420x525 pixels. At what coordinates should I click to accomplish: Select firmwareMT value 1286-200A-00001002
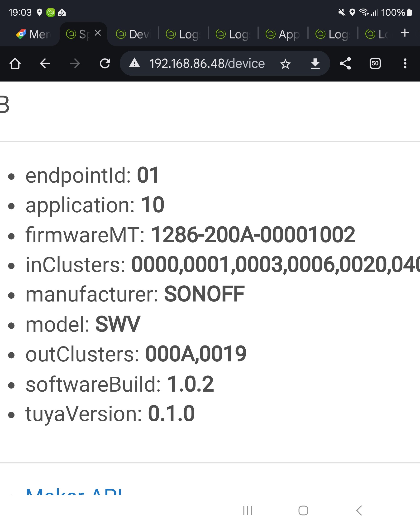coord(253,234)
